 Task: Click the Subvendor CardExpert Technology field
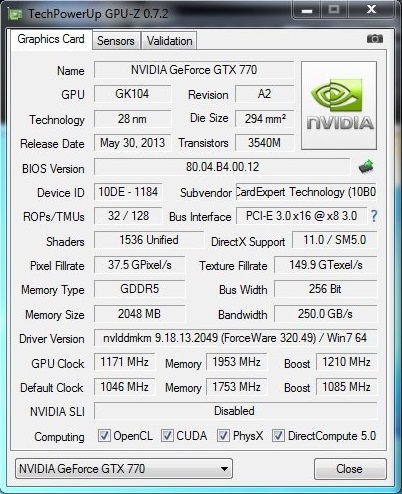click(x=306, y=192)
